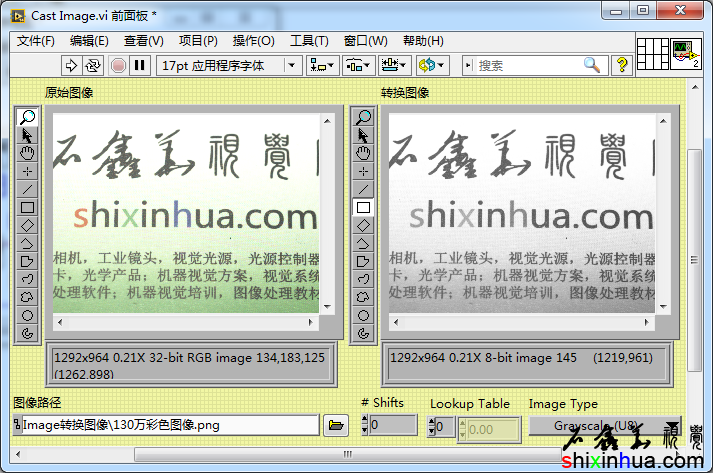The width and height of the screenshot is (713, 473).
Task: Click browse folder icon beside 图像路径
Action: point(337,425)
